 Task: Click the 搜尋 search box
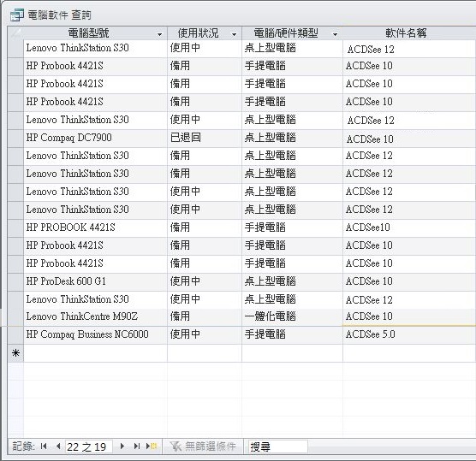(x=277, y=446)
